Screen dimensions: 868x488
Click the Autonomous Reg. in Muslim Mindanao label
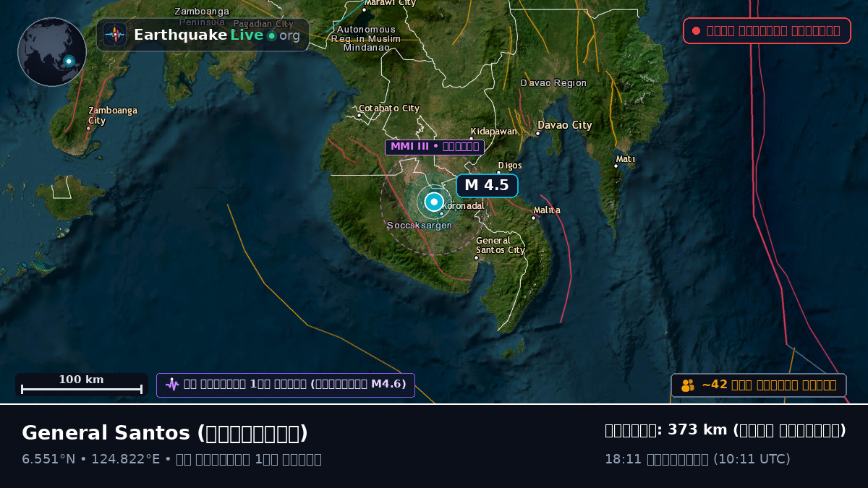pos(366,38)
